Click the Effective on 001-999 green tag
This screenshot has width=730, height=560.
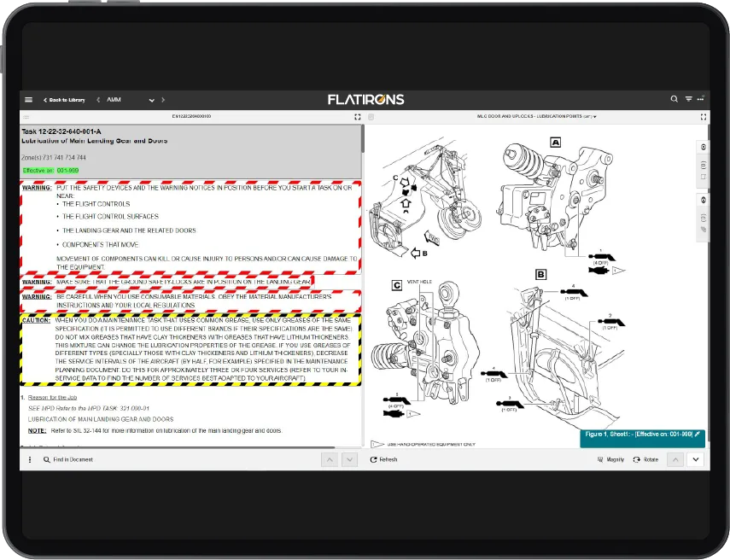(50, 171)
